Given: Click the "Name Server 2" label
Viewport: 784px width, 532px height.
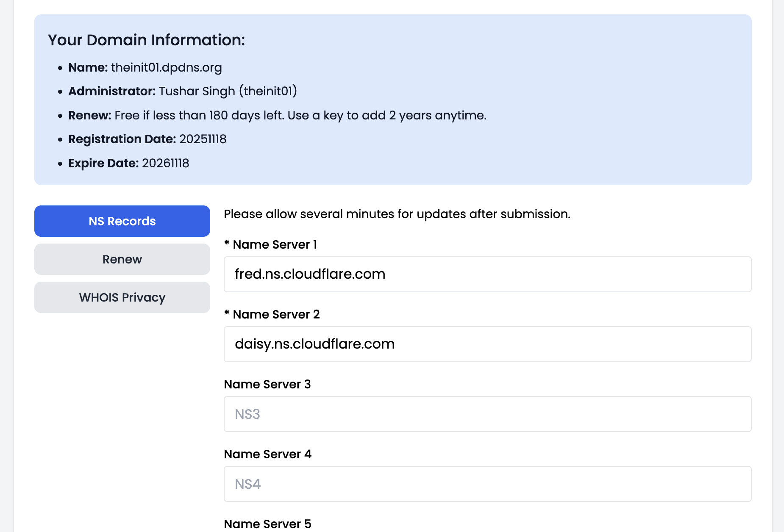Looking at the screenshot, I should pos(276,314).
